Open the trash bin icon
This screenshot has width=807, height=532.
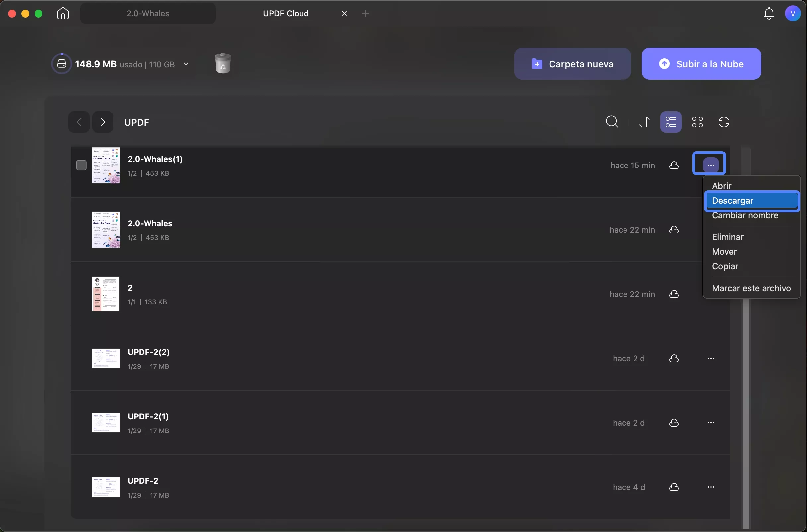[x=223, y=63]
